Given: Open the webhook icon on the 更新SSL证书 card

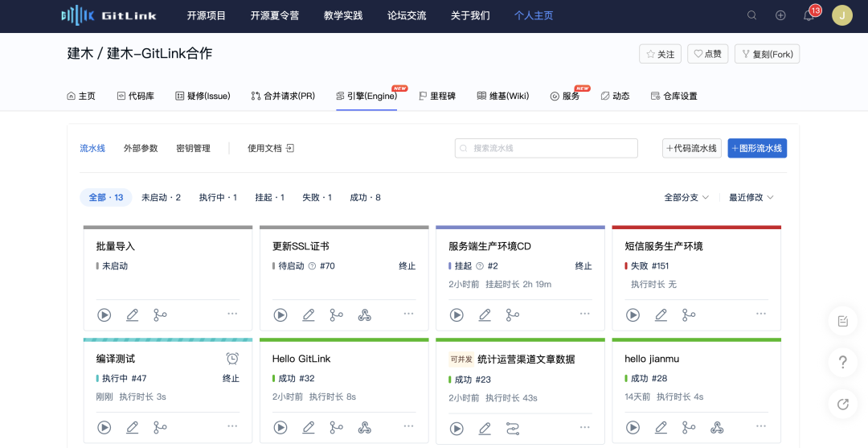Looking at the screenshot, I should tap(364, 315).
